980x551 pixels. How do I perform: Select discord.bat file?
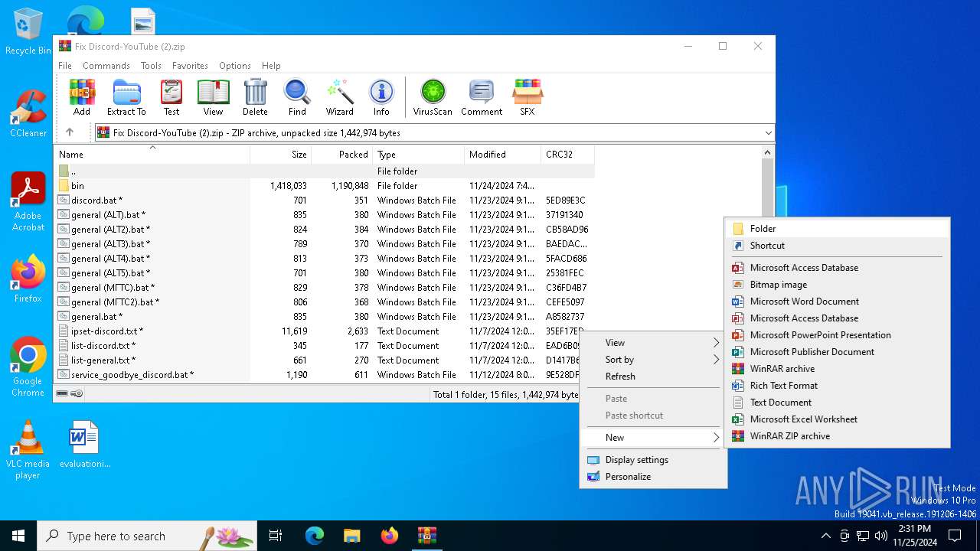coord(325,201)
